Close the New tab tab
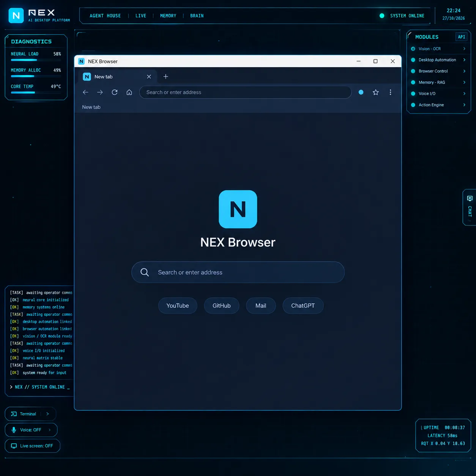Viewport: 476px width, 476px height. pyautogui.click(x=149, y=77)
